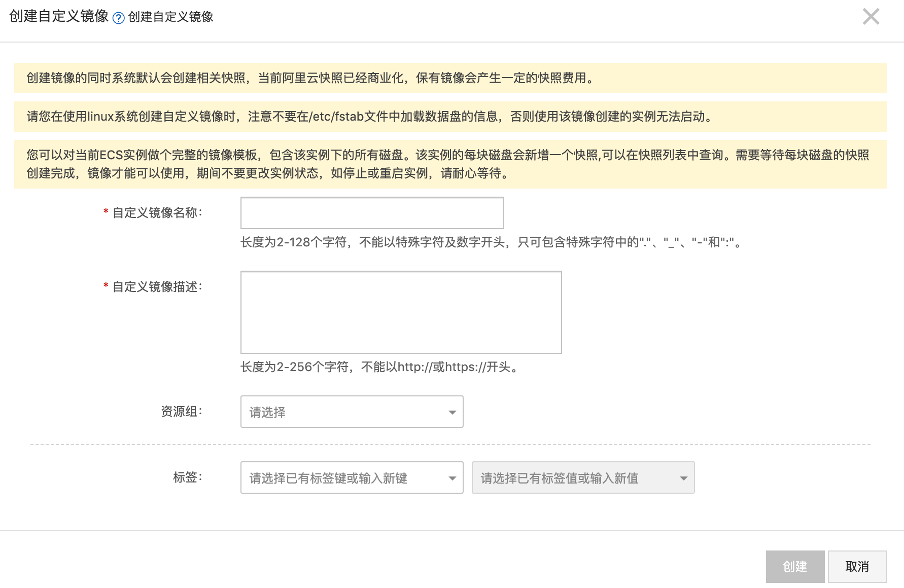Click the dialog title 创建自定义镜像
904x588 pixels.
pyautogui.click(x=59, y=17)
